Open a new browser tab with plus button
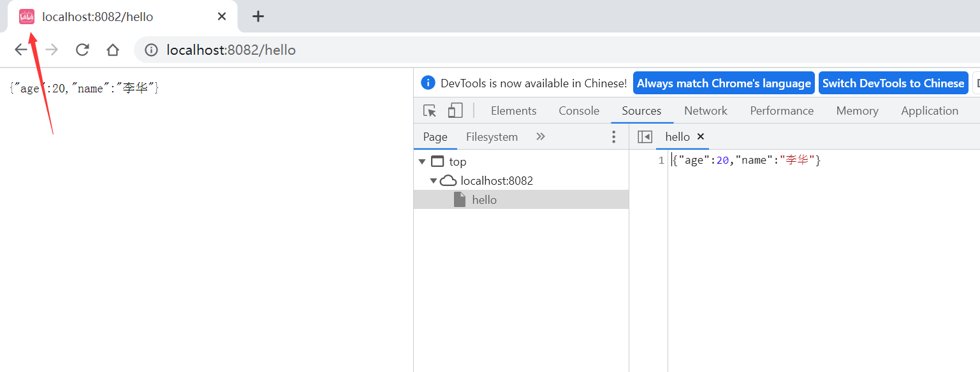This screenshot has width=980, height=372. pyautogui.click(x=258, y=17)
